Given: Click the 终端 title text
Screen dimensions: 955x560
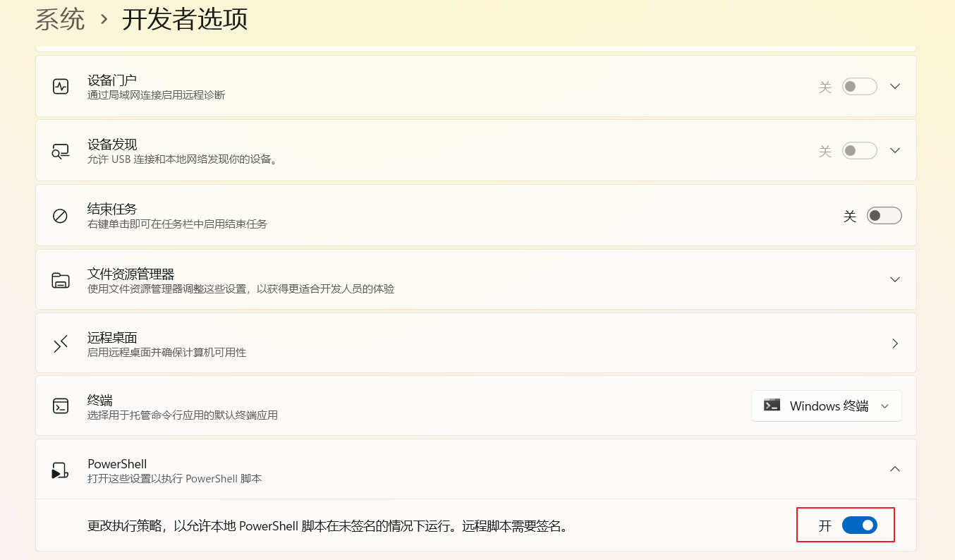Looking at the screenshot, I should click(x=100, y=401).
